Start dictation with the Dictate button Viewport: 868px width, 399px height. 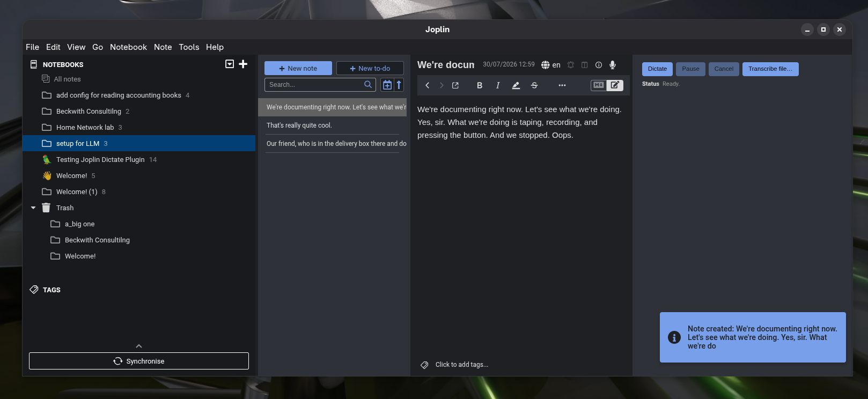click(x=657, y=69)
